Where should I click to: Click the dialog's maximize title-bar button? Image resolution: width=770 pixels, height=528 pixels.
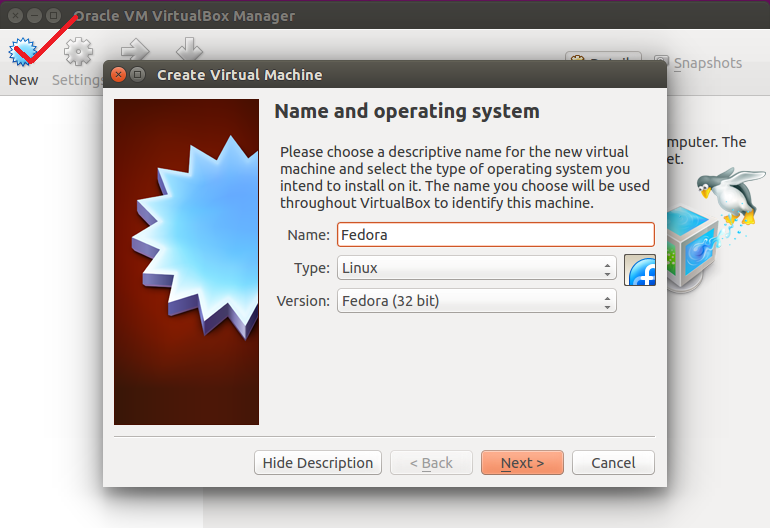click(x=138, y=75)
